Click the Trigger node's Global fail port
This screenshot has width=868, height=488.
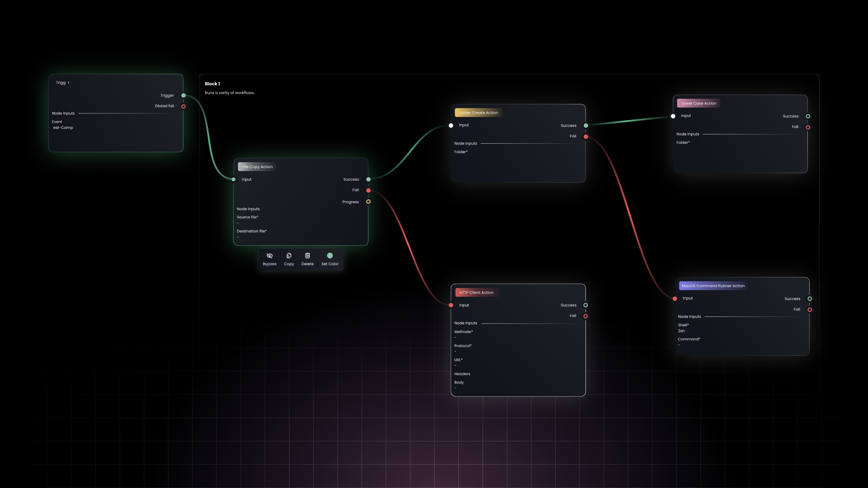(184, 107)
